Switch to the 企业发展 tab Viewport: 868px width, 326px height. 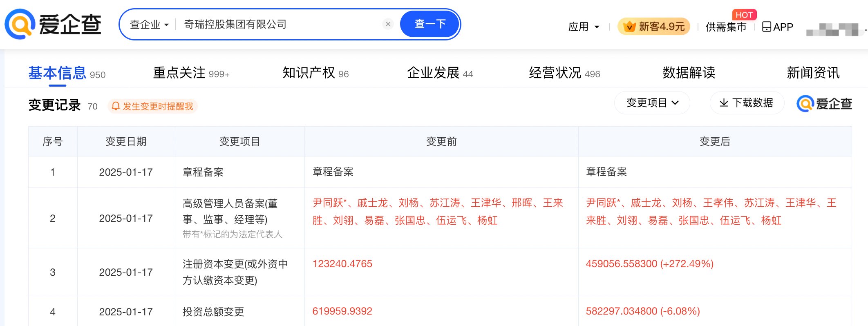point(440,73)
